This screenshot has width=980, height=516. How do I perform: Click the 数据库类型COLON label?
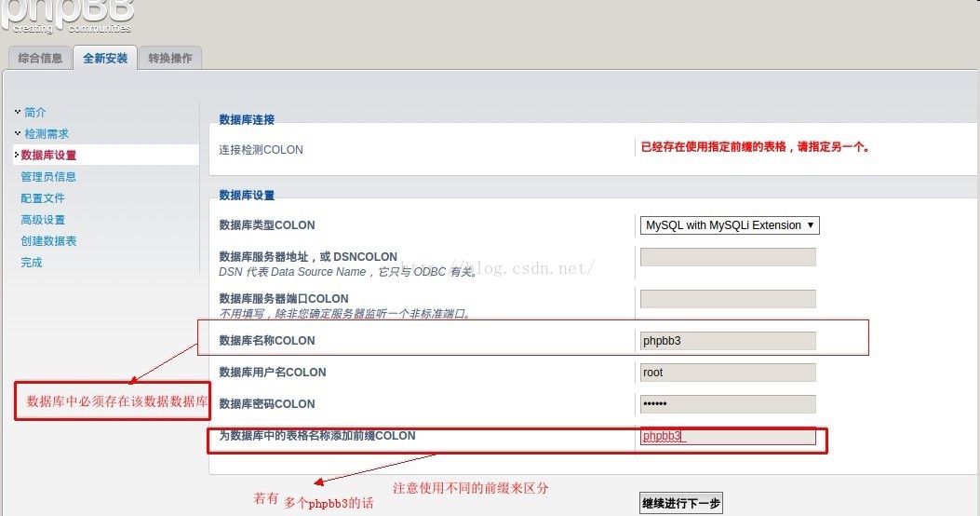267,225
